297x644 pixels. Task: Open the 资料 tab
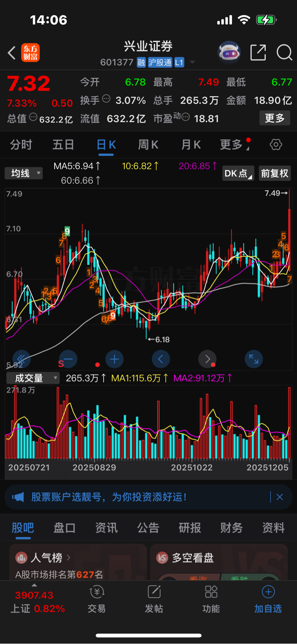pos(273,527)
